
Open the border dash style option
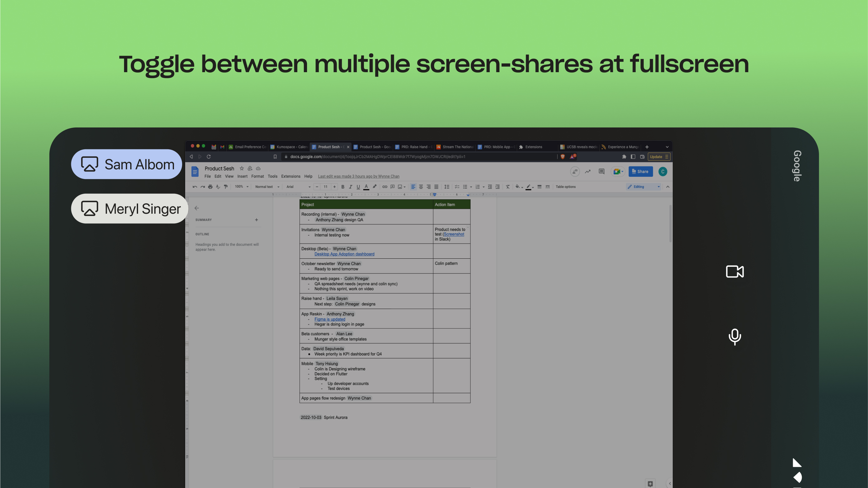click(548, 187)
